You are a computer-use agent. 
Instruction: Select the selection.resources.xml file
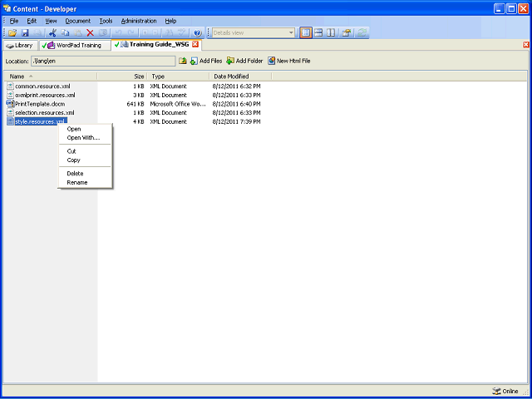tap(45, 113)
